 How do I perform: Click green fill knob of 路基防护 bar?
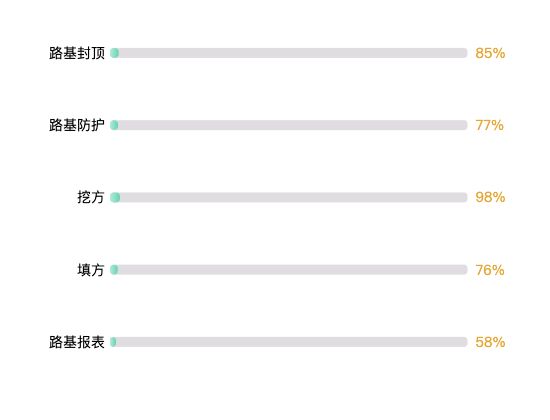(x=114, y=125)
